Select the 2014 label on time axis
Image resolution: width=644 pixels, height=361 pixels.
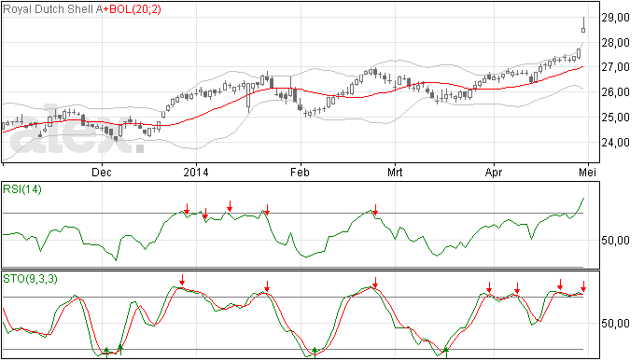pos(196,172)
